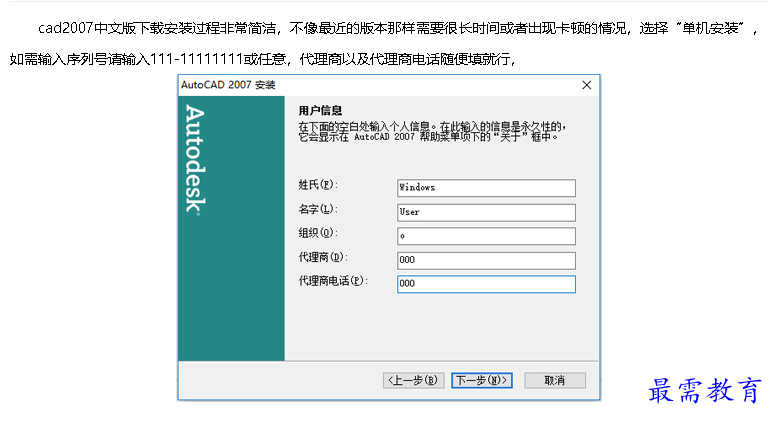The image size is (770, 422).
Task: Click the 名字 input field containing User
Action: tap(486, 212)
